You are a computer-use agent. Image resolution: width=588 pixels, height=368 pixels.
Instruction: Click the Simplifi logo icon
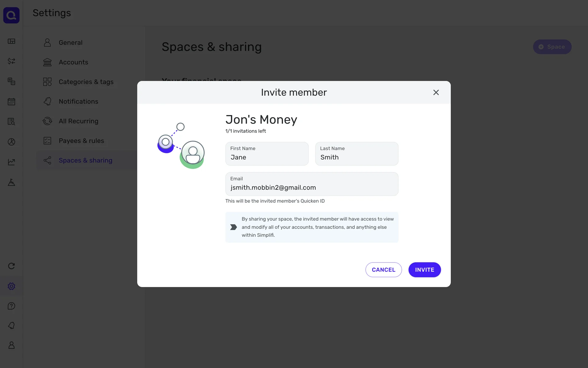click(x=11, y=15)
